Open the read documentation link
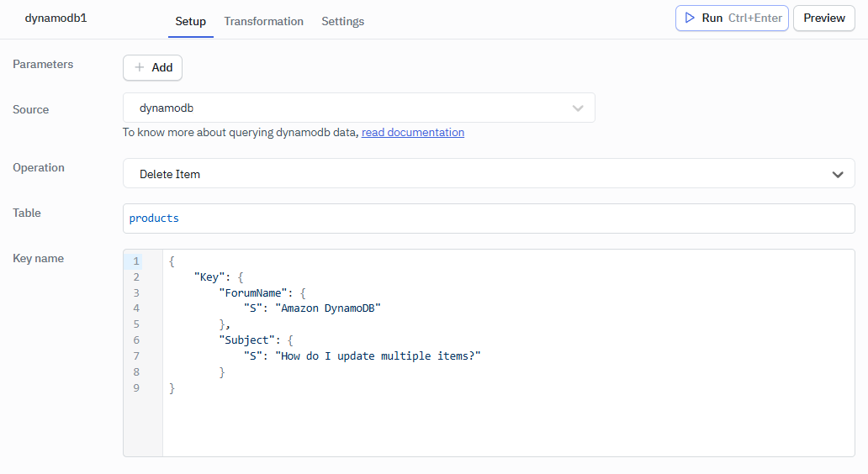Screen dimensions: 868x474 point(412,132)
